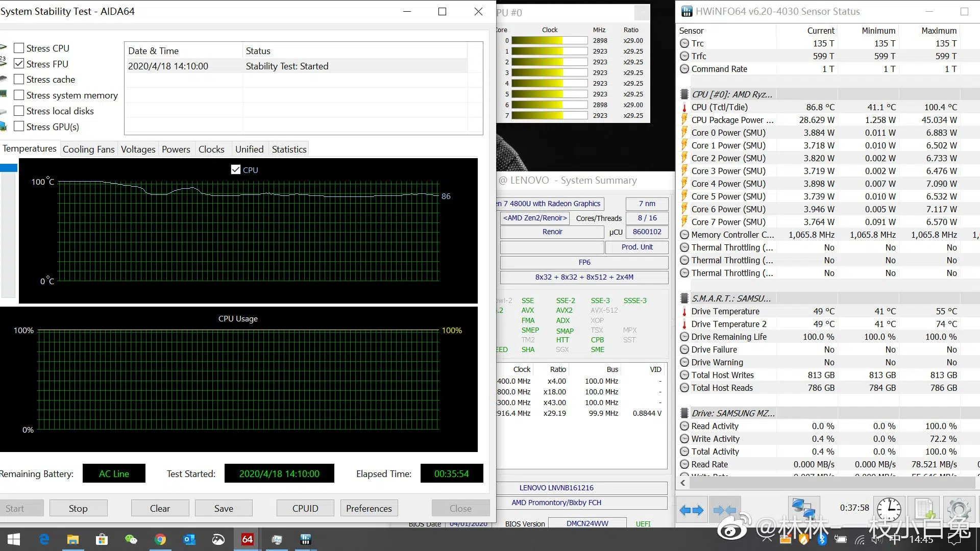
Task: Open the Statistics tab
Action: [x=289, y=149]
